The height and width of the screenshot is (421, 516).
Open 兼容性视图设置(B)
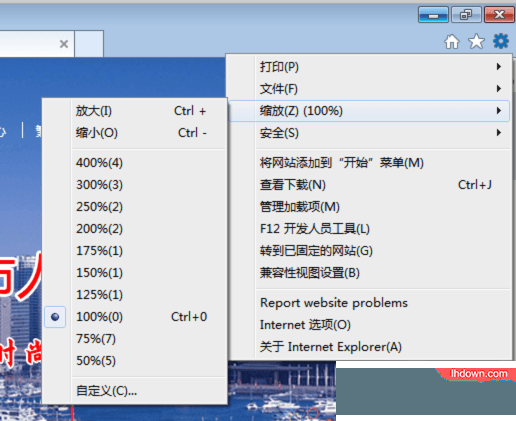coord(369,273)
